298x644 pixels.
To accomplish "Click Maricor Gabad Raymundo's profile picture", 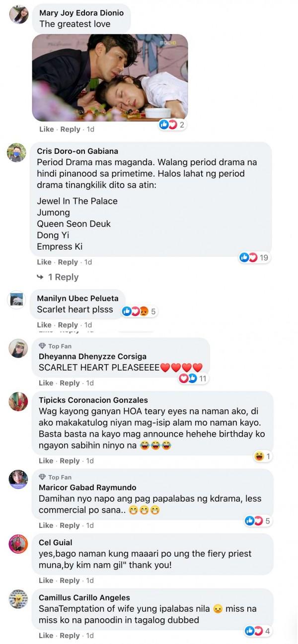I will 18,479.
